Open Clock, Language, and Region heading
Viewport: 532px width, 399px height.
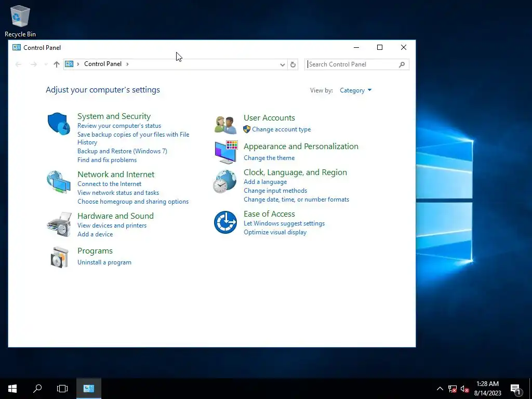click(x=295, y=172)
